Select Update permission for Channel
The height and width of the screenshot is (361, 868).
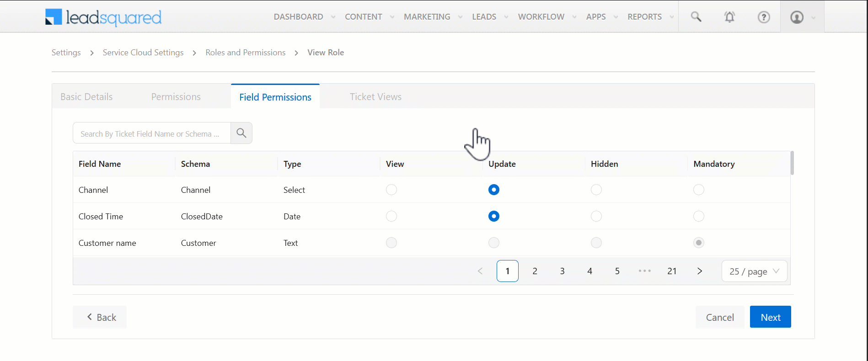tap(494, 190)
